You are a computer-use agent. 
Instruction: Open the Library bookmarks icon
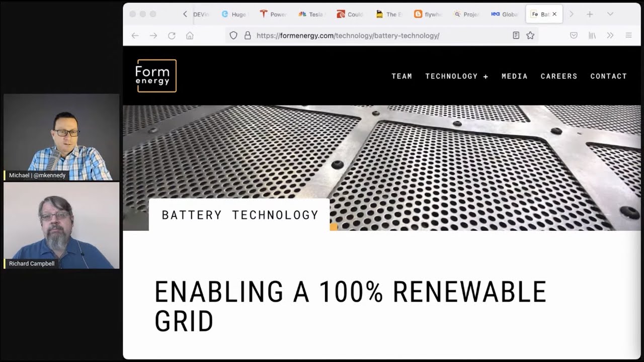point(592,36)
